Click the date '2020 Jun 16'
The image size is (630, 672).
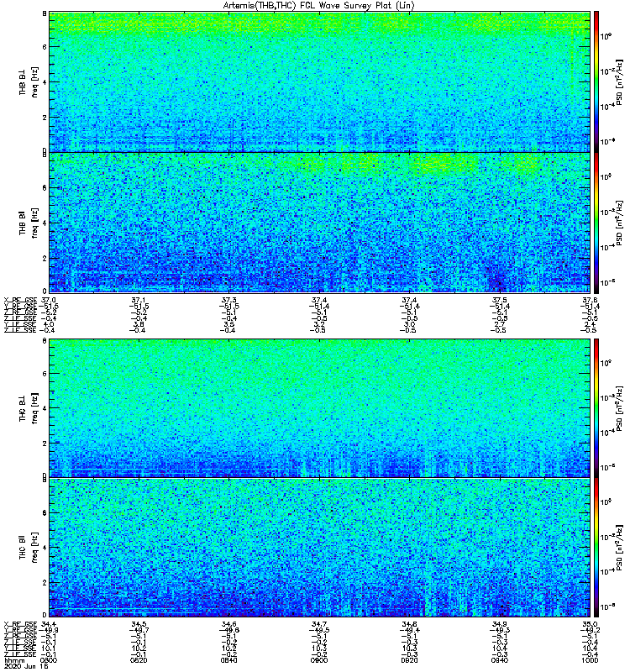pos(26,666)
